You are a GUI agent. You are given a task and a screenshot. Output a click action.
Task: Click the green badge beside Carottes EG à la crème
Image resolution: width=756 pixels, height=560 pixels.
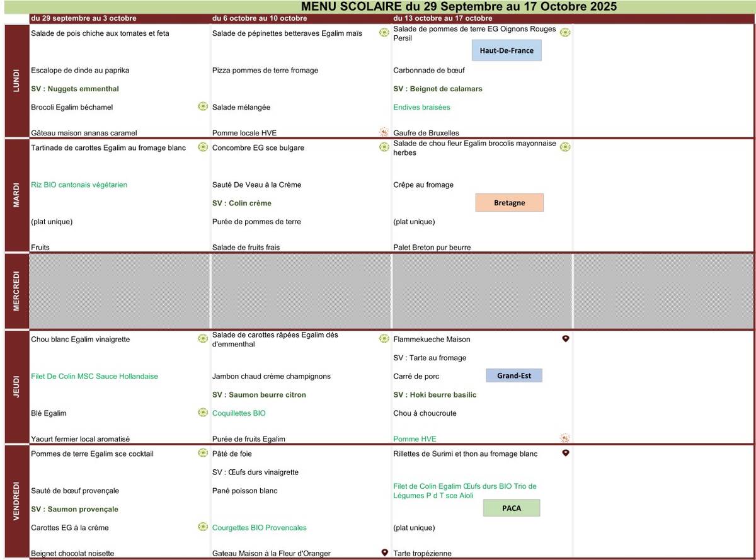(x=203, y=527)
